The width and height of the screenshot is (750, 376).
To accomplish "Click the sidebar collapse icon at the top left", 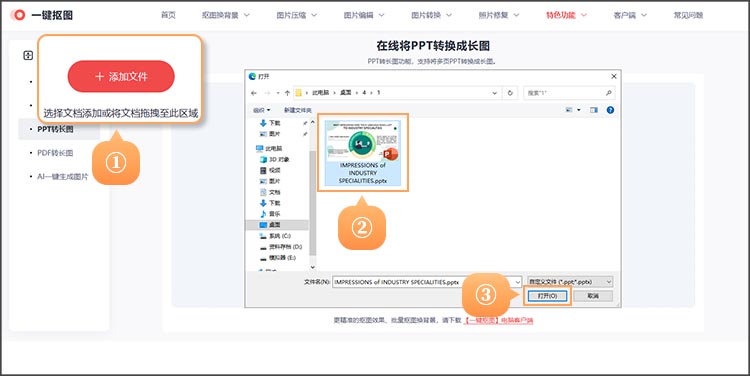I will pos(28,55).
